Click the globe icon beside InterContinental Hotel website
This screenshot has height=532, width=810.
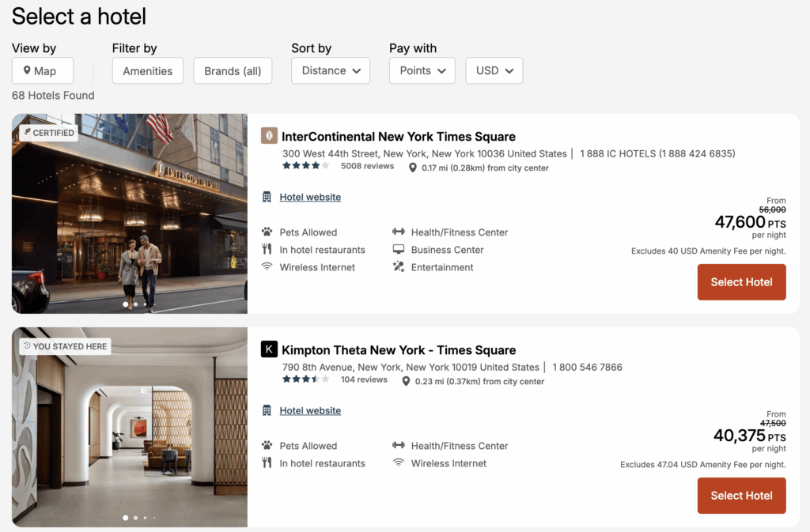point(267,196)
